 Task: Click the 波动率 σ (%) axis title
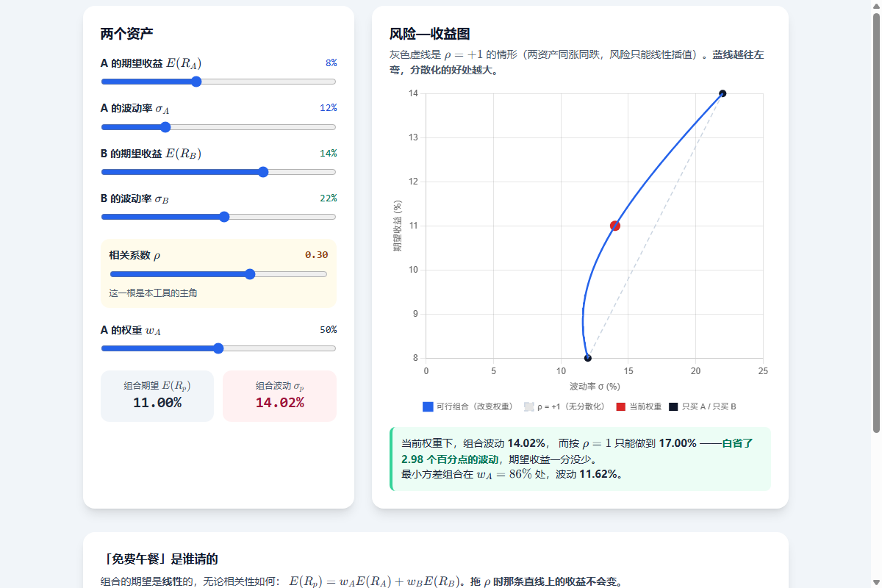click(x=595, y=386)
